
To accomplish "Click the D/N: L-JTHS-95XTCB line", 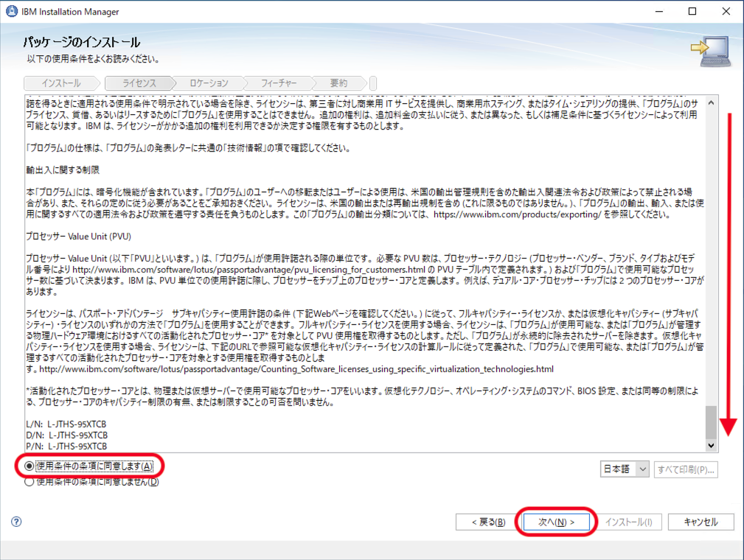I will click(67, 435).
